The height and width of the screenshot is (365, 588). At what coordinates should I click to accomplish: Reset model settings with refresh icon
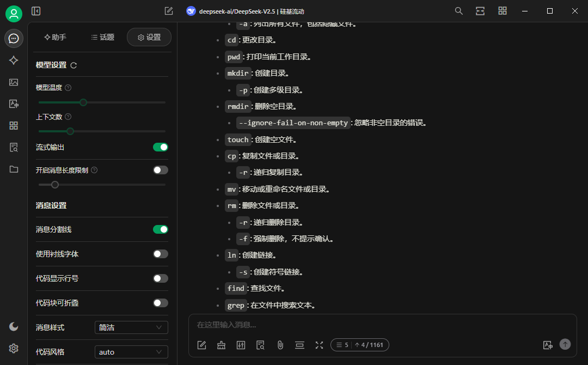(73, 65)
